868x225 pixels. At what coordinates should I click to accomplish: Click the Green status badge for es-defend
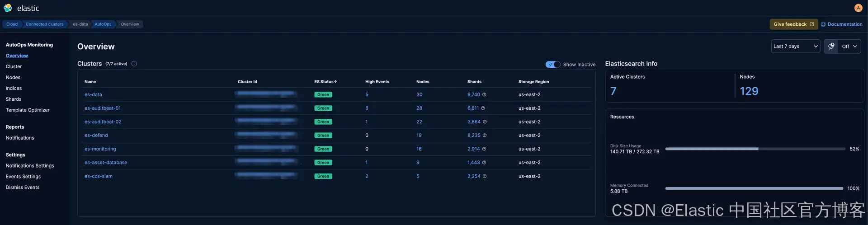click(323, 135)
